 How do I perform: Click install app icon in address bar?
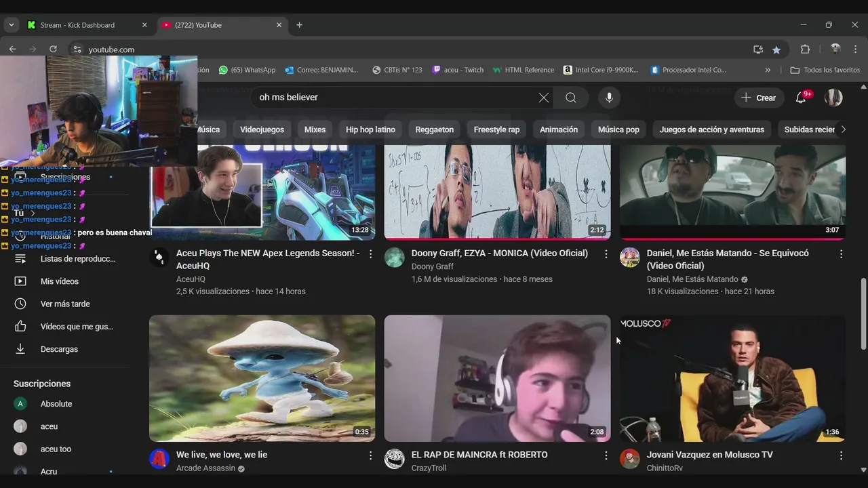pyautogui.click(x=758, y=49)
